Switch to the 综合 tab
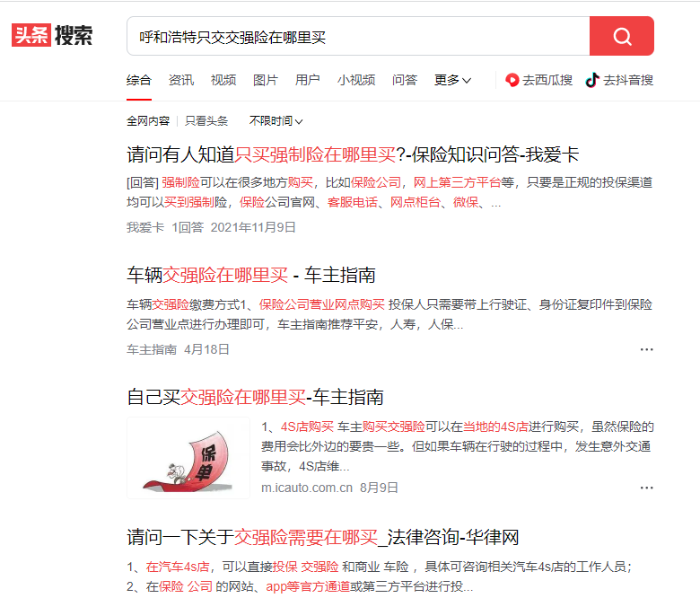Screen dimensions: 700x598 click(x=139, y=80)
